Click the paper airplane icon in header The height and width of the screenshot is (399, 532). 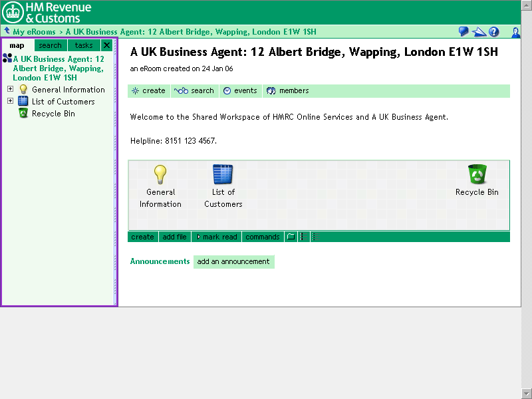coord(479,32)
